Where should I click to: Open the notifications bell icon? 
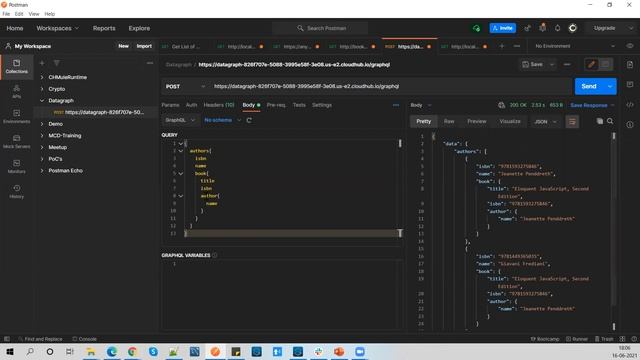pos(558,28)
